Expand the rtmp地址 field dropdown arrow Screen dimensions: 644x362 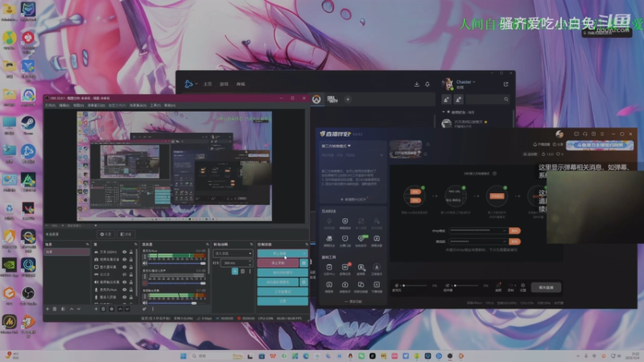[505, 231]
